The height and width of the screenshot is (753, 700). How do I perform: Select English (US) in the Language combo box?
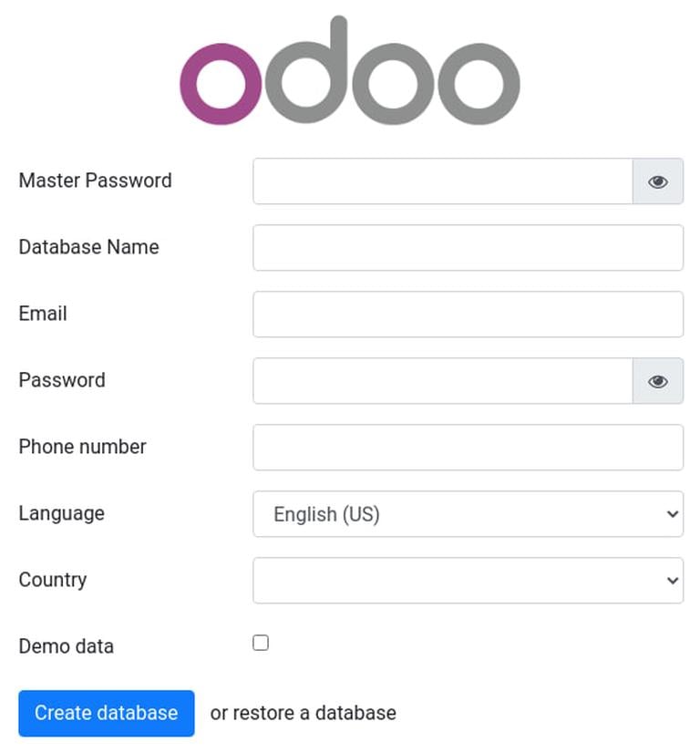(468, 513)
